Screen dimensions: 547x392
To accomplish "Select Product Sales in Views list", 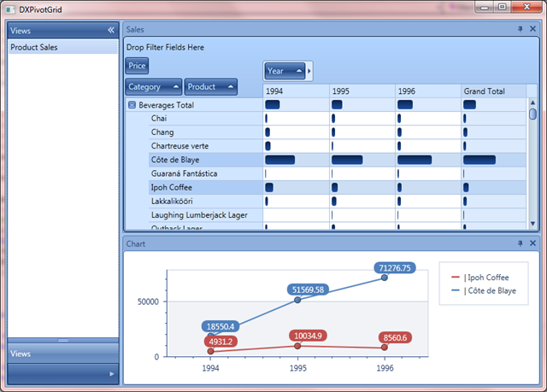I will click(x=62, y=47).
